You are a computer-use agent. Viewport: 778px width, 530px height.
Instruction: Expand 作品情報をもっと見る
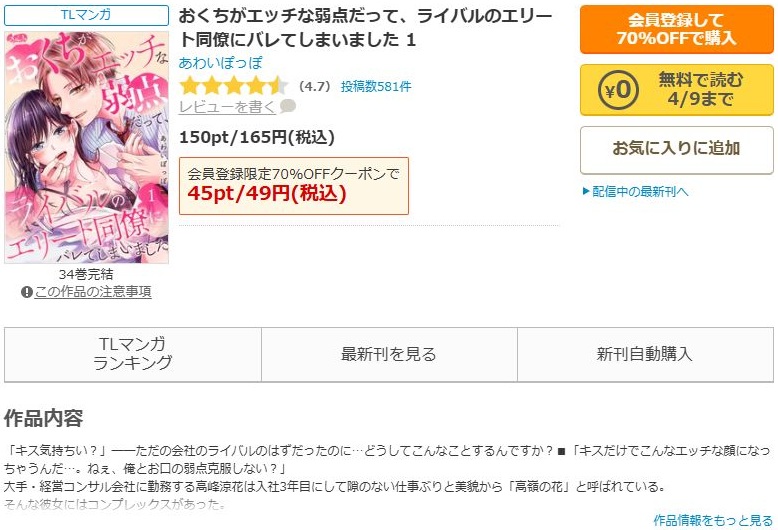(x=713, y=520)
